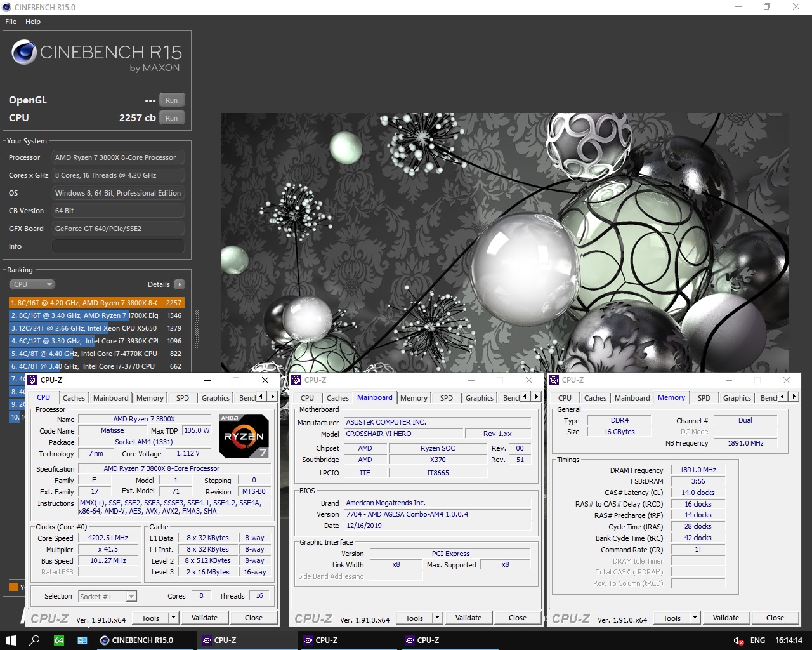
Task: Click the BIOS Version 7704 field
Action: pyautogui.click(x=438, y=514)
